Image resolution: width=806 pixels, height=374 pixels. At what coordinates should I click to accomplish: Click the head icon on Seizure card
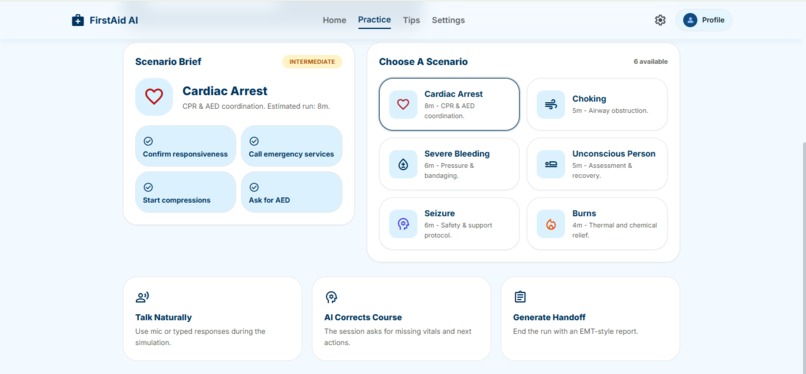point(403,224)
